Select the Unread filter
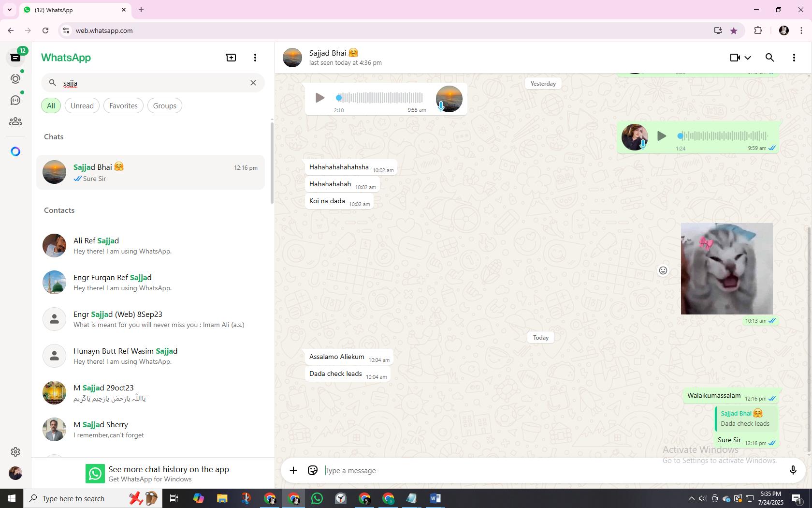This screenshot has width=812, height=508. [82, 106]
